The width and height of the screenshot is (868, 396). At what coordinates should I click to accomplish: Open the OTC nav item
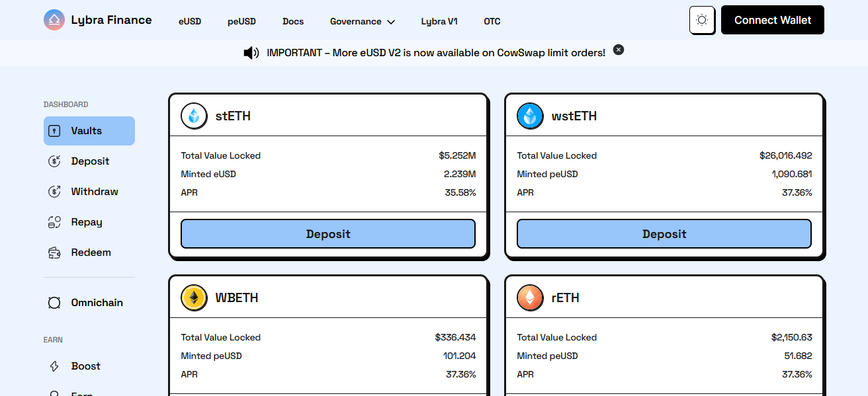point(492,21)
